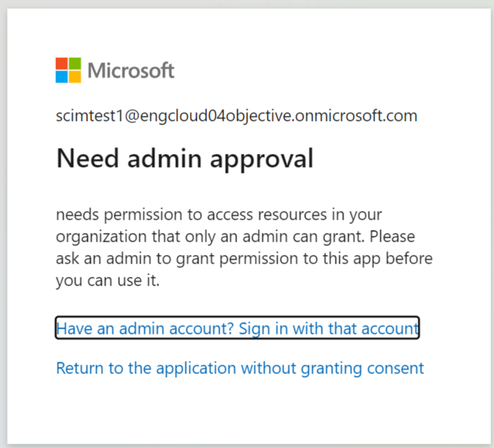Click 'onmicrosoft.com' in the email address

(356, 116)
